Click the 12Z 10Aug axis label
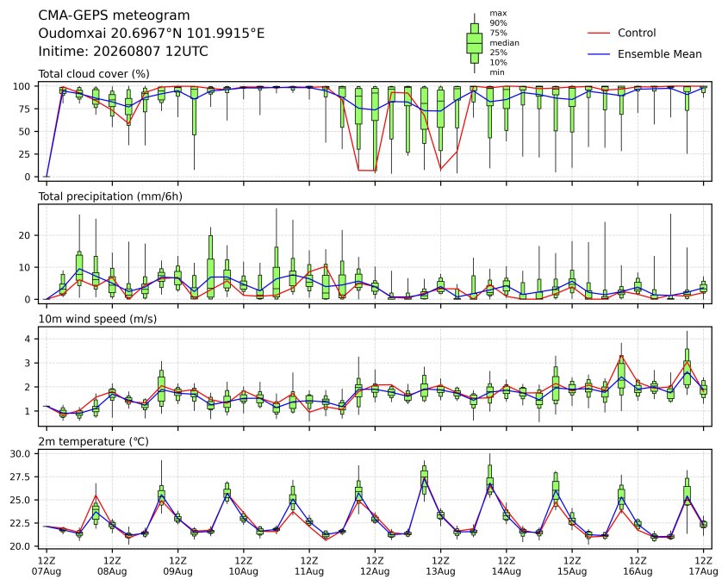This screenshot has height=586, width=728. [x=243, y=565]
